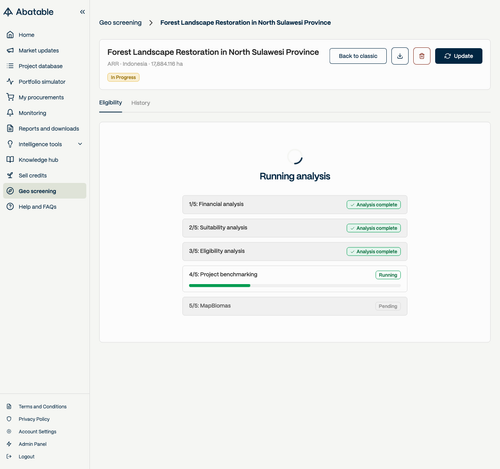Click the Project benchmarking progress bar
500x469 pixels.
click(295, 286)
